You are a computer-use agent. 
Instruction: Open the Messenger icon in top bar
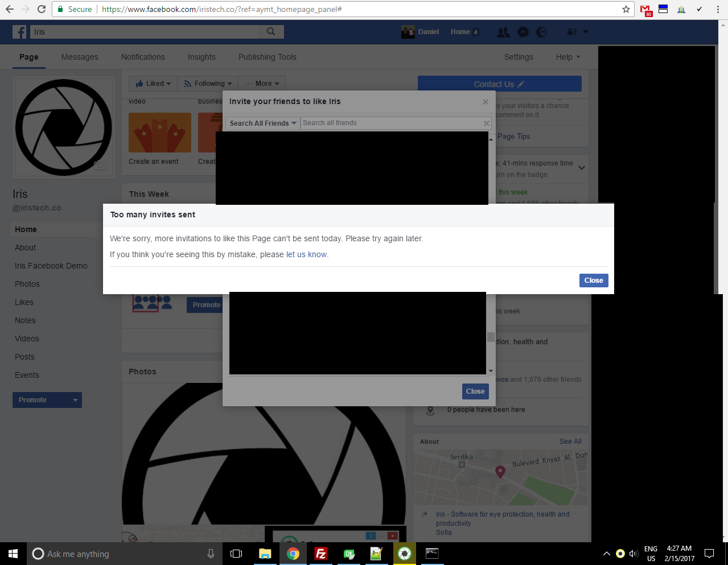(x=523, y=32)
